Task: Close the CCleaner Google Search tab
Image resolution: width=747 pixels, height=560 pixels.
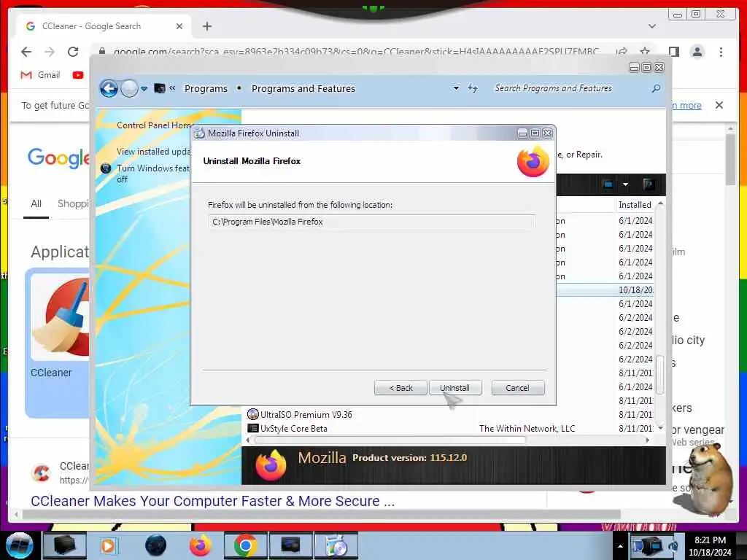Action: pos(179,26)
